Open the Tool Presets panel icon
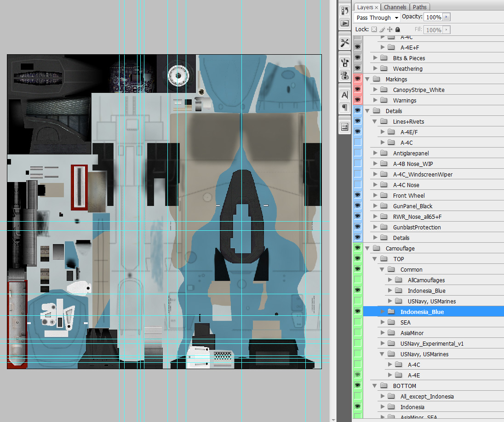The height and width of the screenshot is (422, 504). (x=344, y=42)
